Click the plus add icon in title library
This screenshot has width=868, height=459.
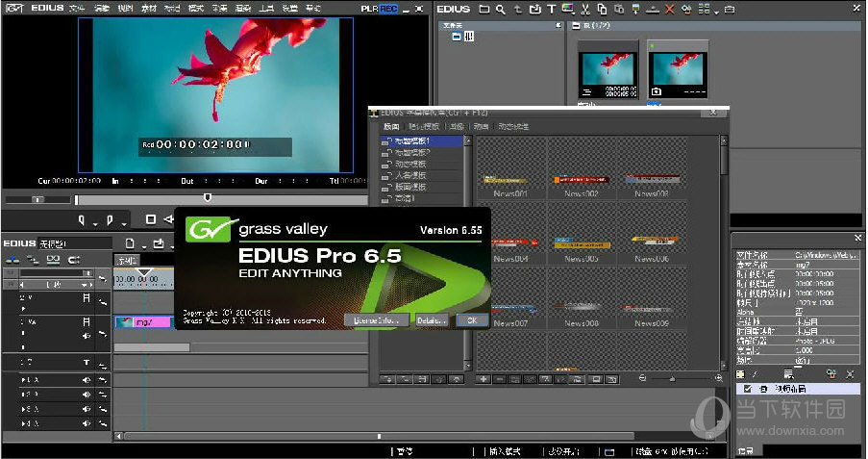pyautogui.click(x=484, y=379)
